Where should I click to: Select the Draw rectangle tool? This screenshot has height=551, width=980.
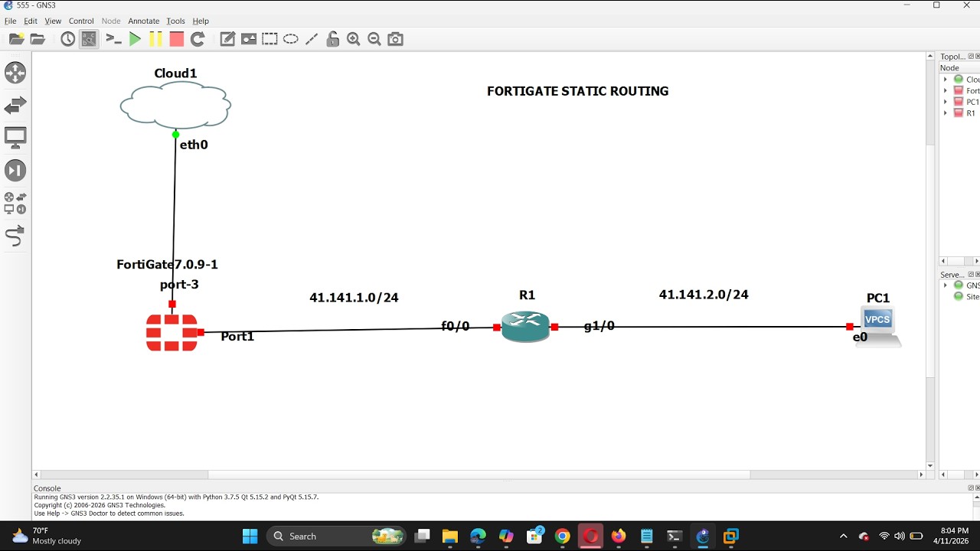[269, 39]
